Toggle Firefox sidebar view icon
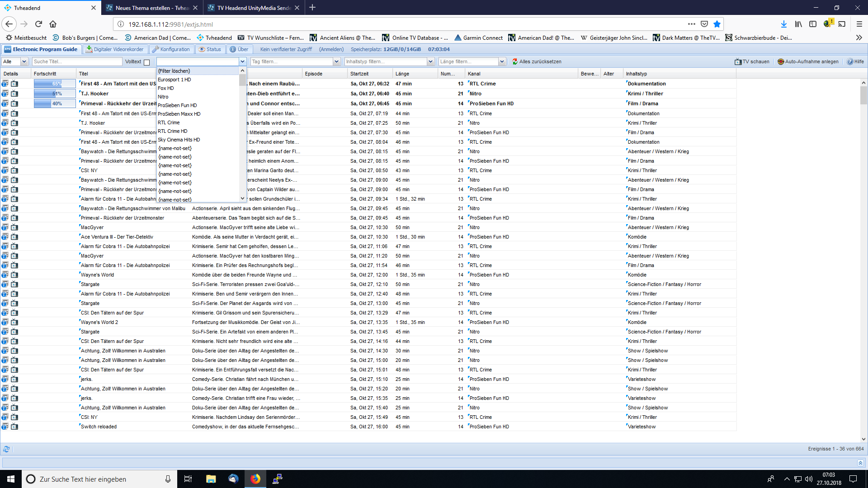The height and width of the screenshot is (488, 868). [x=813, y=24]
